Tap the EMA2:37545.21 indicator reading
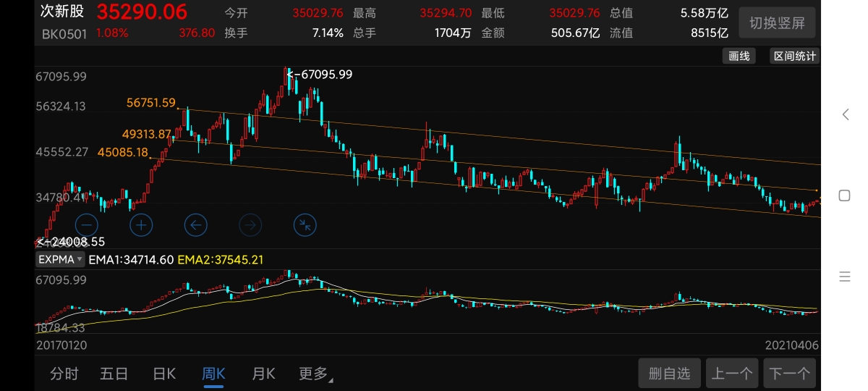 point(220,259)
